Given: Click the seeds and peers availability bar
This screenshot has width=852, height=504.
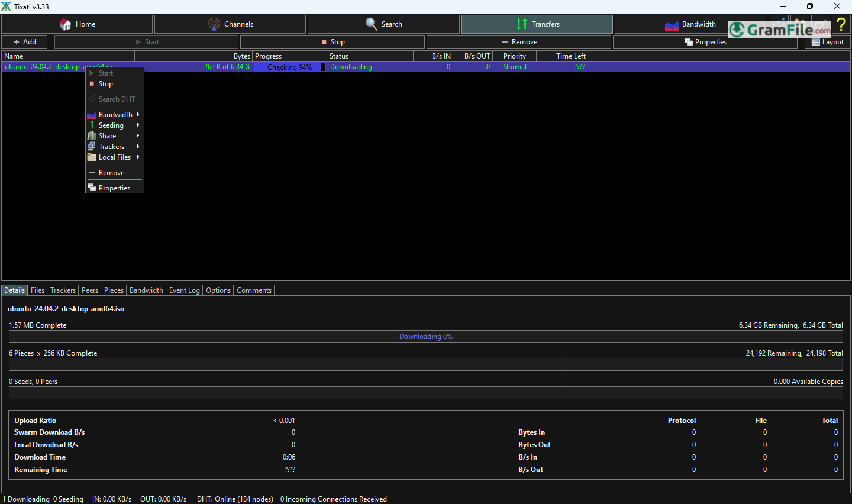Looking at the screenshot, I should pyautogui.click(x=426, y=393).
